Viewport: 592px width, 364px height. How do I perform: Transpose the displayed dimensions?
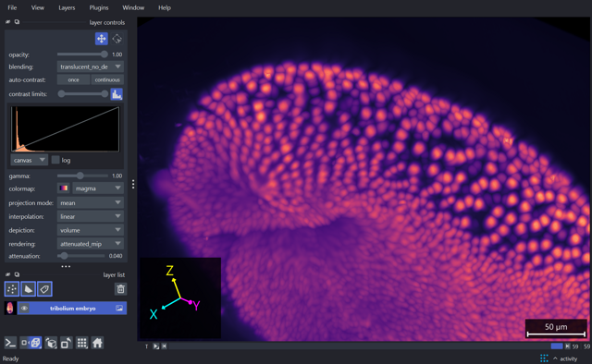click(67, 343)
